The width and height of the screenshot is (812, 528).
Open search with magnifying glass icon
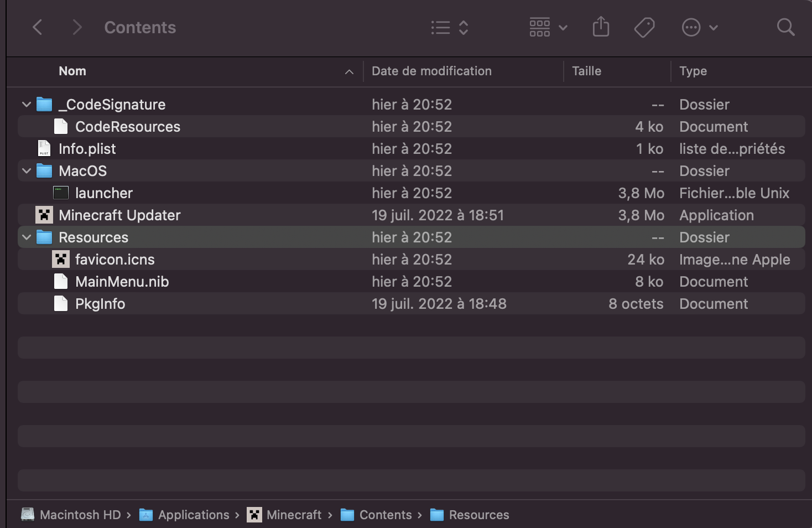point(785,27)
